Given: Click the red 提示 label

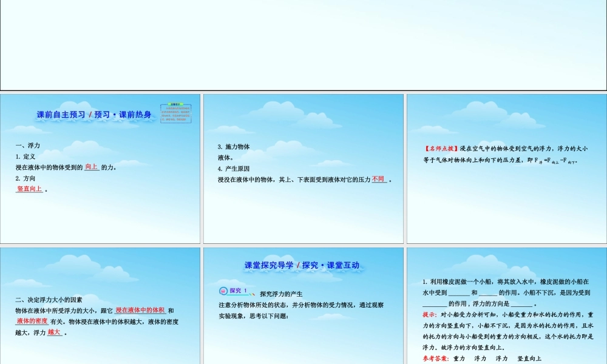Looking at the screenshot, I should 430,314.
